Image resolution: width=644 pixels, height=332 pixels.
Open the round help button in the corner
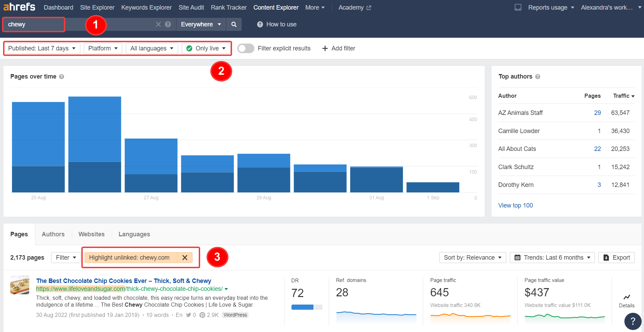(x=633, y=321)
